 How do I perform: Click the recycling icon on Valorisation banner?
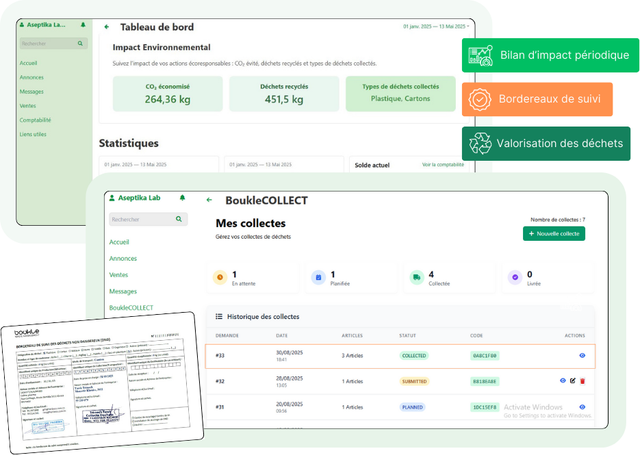point(480,143)
